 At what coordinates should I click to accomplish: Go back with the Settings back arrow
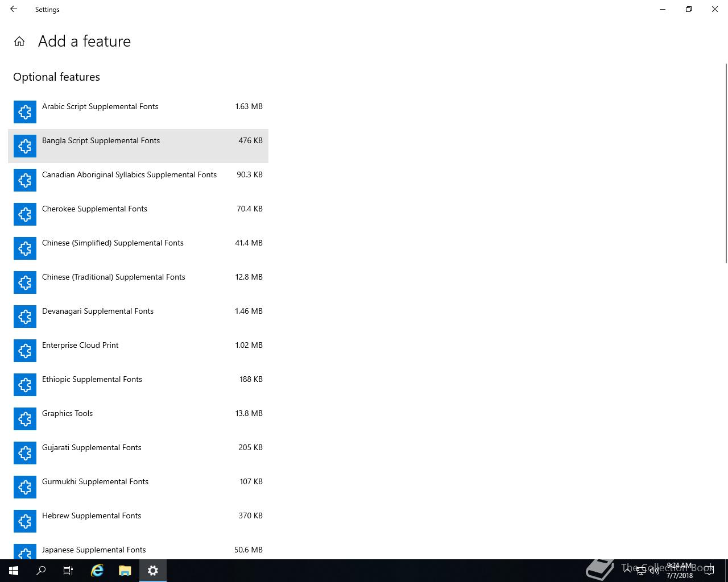[x=14, y=9]
